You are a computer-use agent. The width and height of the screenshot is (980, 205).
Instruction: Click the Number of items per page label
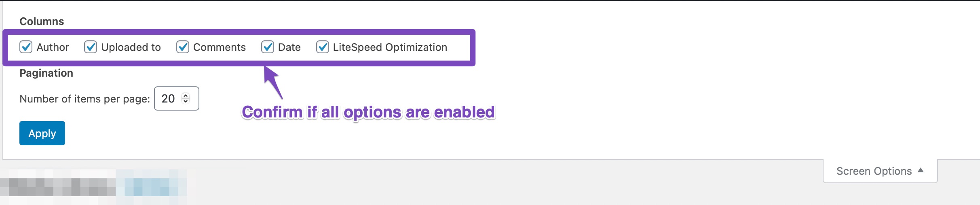84,99
